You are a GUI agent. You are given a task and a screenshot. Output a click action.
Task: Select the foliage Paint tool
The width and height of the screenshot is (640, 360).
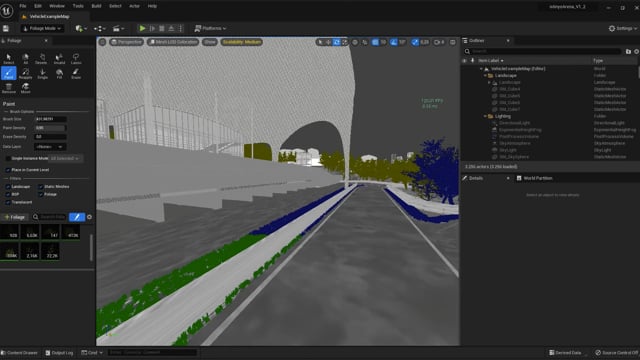click(x=9, y=73)
